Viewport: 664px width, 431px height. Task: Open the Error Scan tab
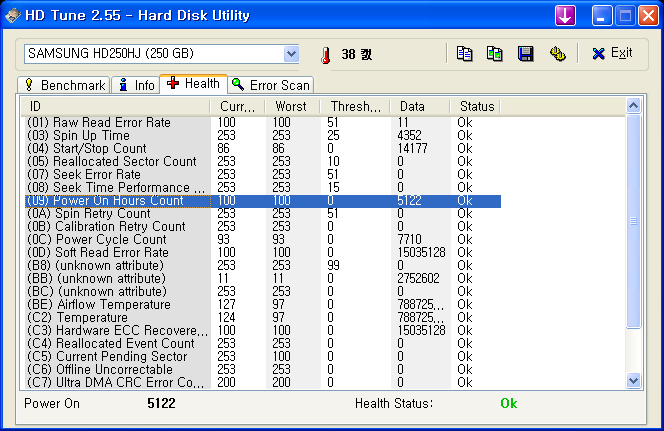(271, 85)
